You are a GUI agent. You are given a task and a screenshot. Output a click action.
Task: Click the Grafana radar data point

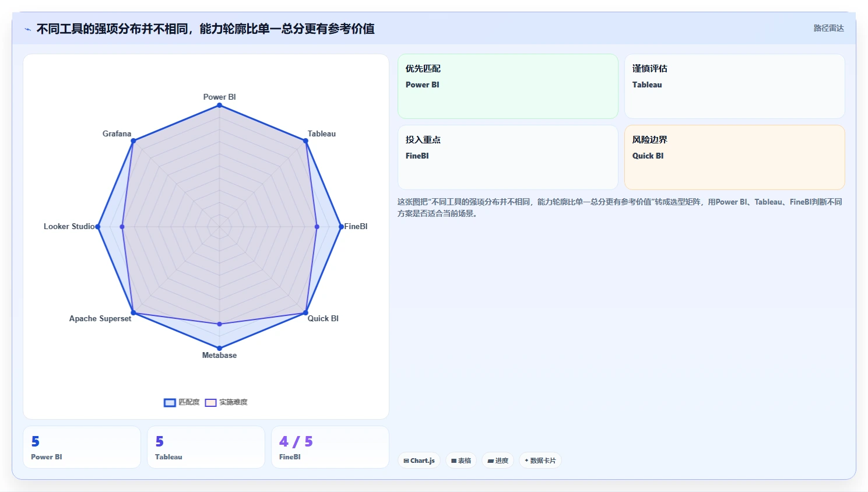tap(133, 140)
